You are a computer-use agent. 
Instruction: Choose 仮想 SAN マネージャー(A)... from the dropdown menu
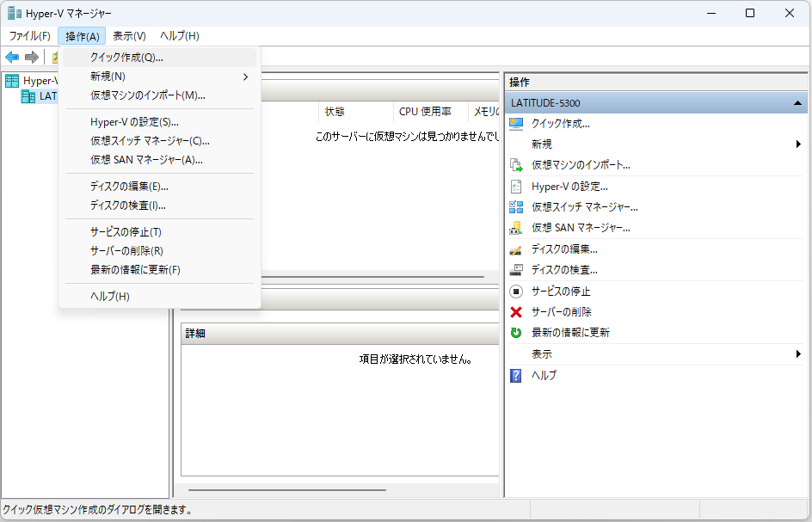[159, 159]
